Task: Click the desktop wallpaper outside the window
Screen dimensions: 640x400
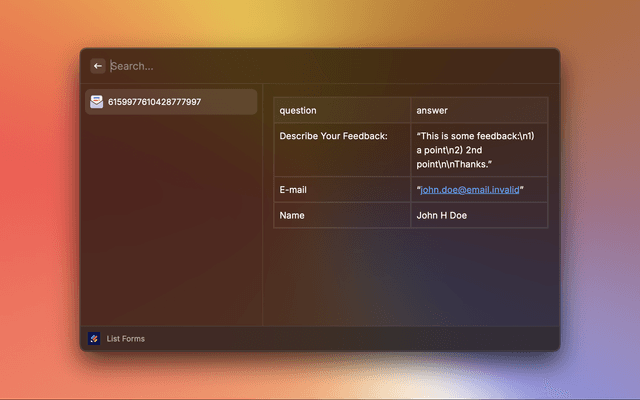Action: [x=40, y=200]
